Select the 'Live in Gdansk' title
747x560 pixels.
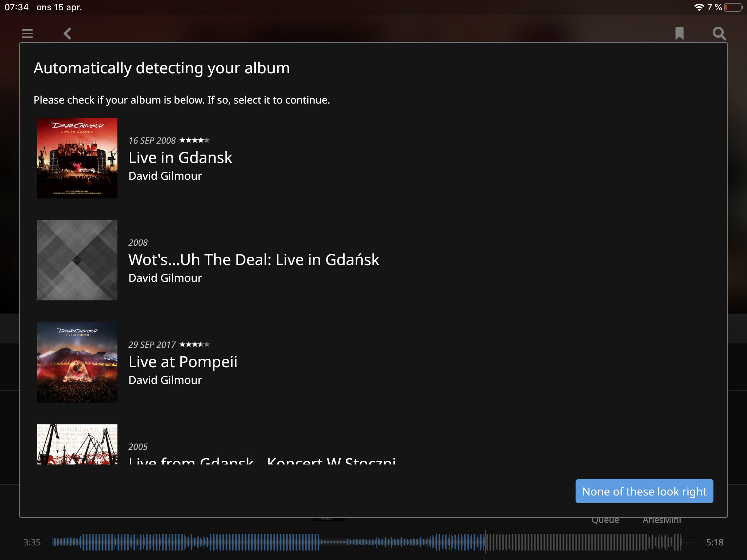tap(180, 157)
